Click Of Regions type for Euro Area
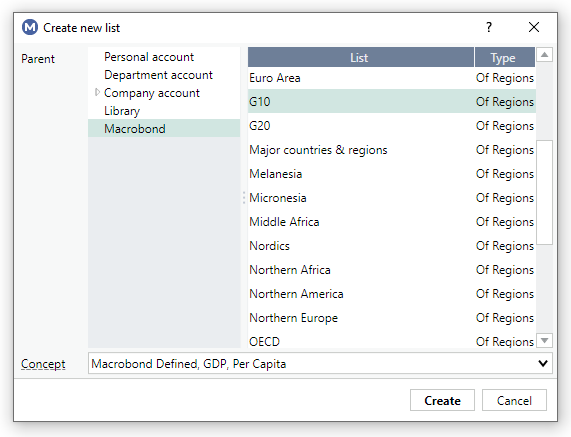 505,78
